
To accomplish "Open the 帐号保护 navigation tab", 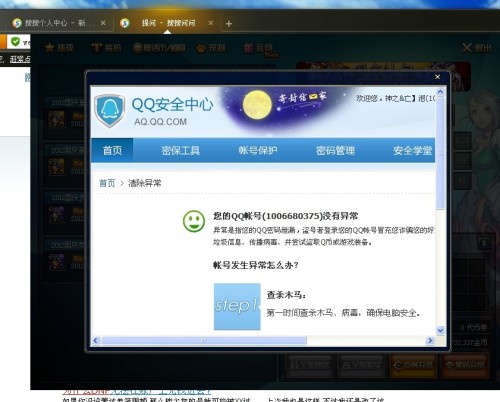I will tap(258, 150).
